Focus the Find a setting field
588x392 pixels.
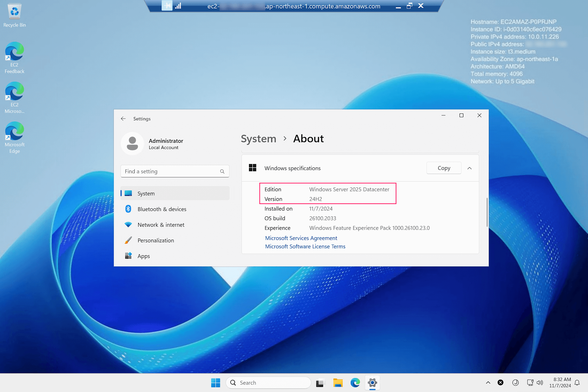pyautogui.click(x=175, y=171)
